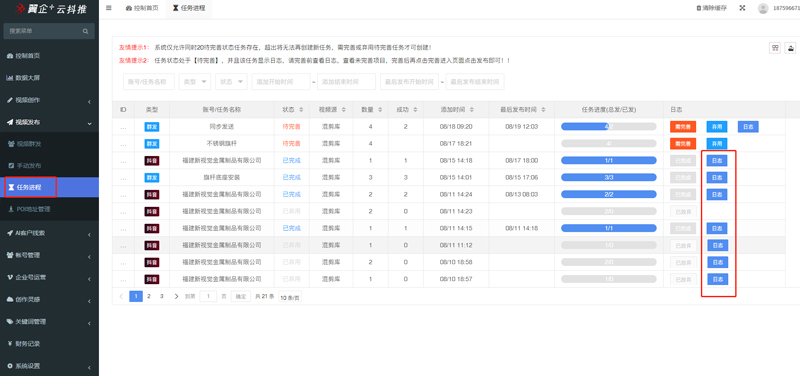This screenshot has width=800, height=376.
Task: Open the 最后发布结束时间 date field
Action: [x=475, y=82]
